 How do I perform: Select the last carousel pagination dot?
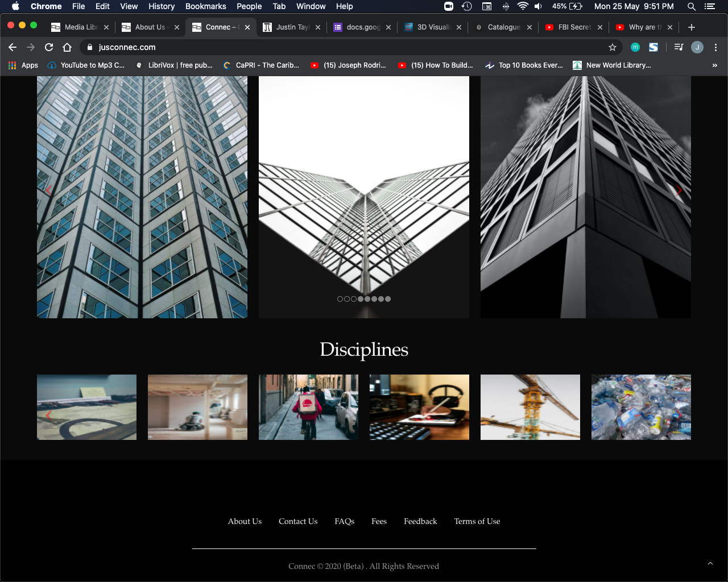pyautogui.click(x=388, y=299)
